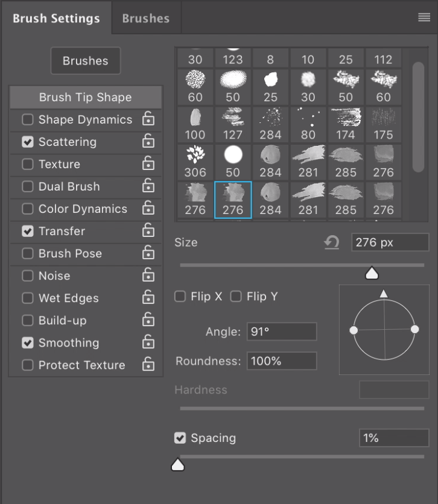This screenshot has width=438, height=504.
Task: Switch to the Brushes tab
Action: click(145, 18)
